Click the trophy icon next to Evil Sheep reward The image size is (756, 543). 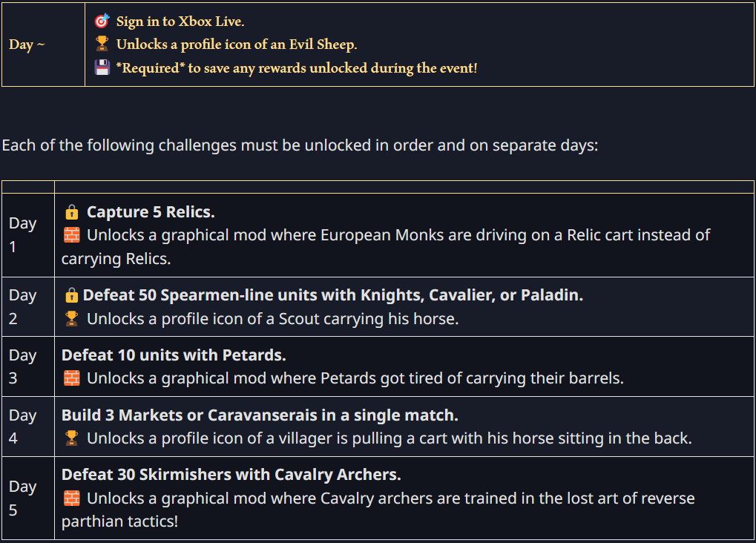point(102,44)
